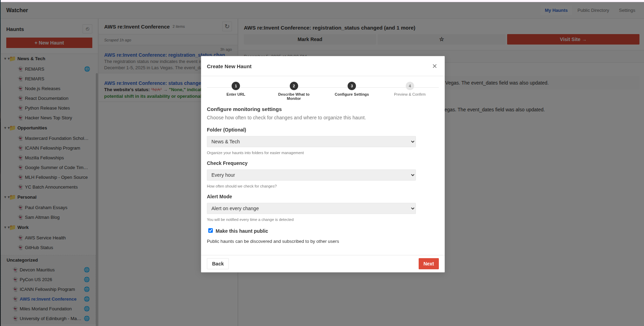Click the Next button
644x326 pixels.
(428, 264)
